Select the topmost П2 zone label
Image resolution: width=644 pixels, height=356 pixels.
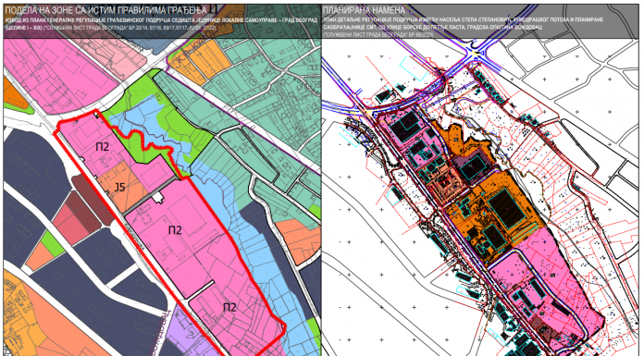tap(103, 147)
